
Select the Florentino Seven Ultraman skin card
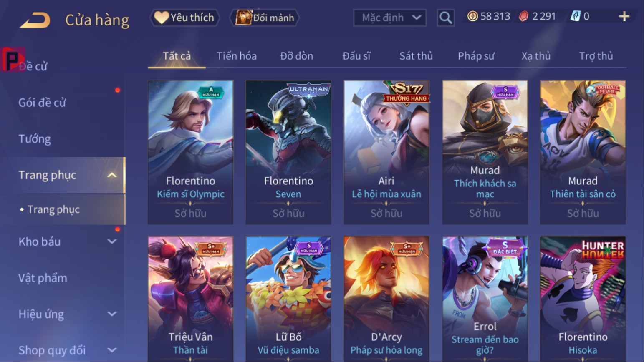[x=288, y=152]
